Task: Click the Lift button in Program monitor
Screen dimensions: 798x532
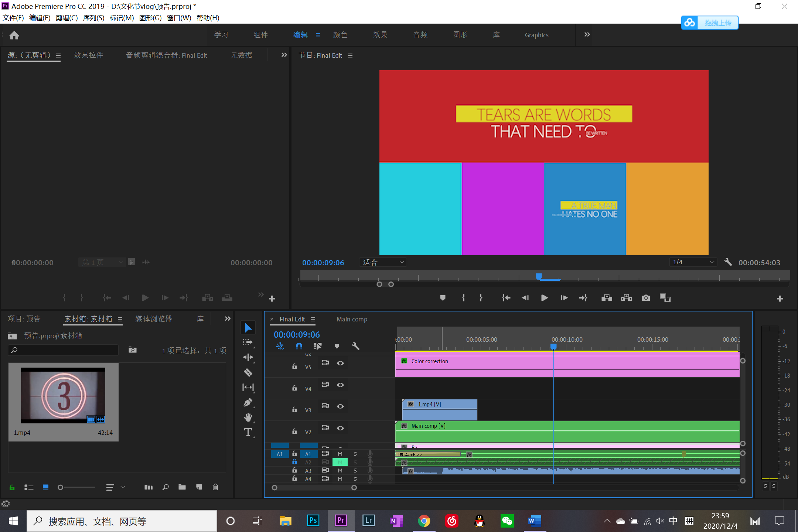Action: pyautogui.click(x=607, y=298)
